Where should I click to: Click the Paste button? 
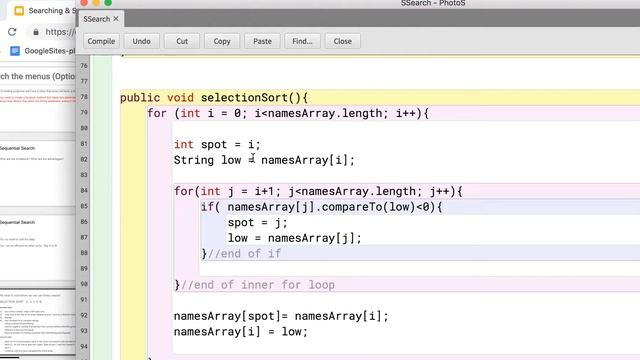click(262, 41)
